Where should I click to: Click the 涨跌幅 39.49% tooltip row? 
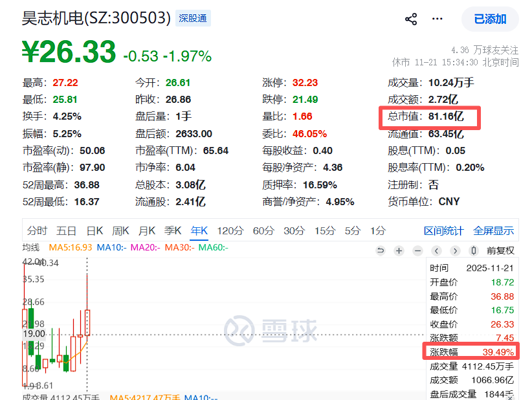pyautogui.click(x=472, y=352)
